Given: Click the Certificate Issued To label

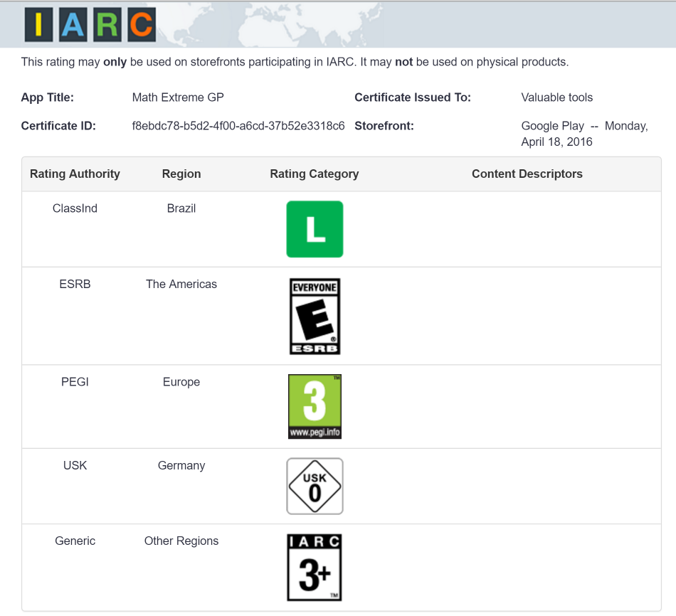Looking at the screenshot, I should pos(413,97).
